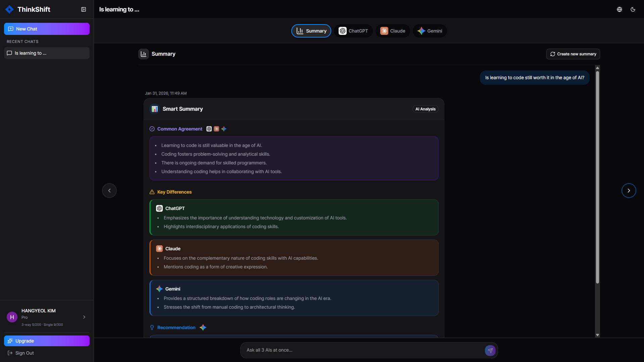Viewport: 644px width, 362px height.
Task: Click the Claude icon on the Claude card
Action: pos(159,248)
